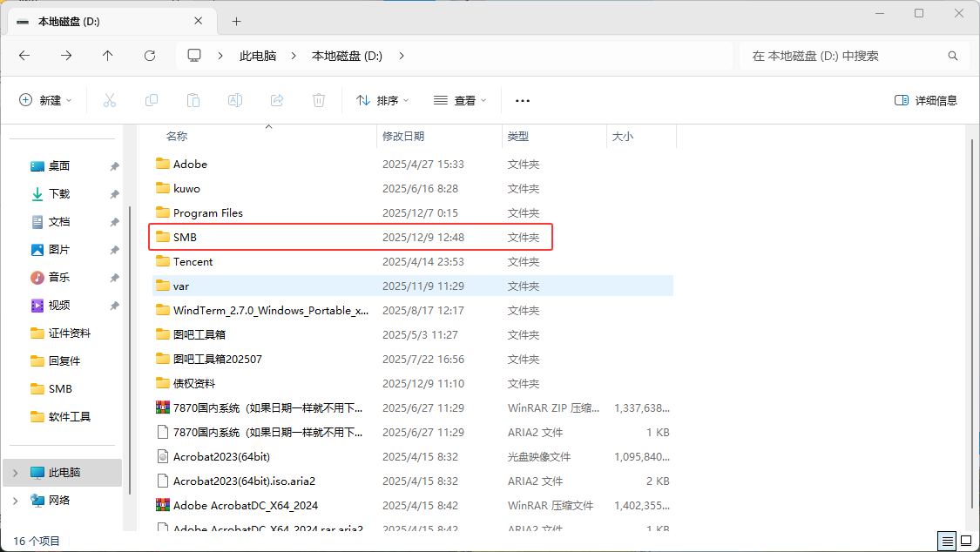Image resolution: width=980 pixels, height=552 pixels.
Task: Go up one directory level
Action: [108, 56]
